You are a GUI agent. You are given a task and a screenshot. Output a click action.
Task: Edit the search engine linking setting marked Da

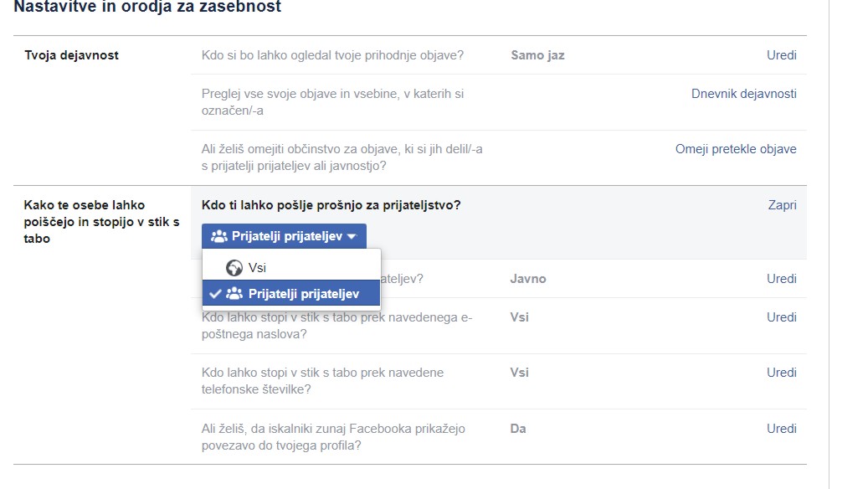tap(781, 429)
